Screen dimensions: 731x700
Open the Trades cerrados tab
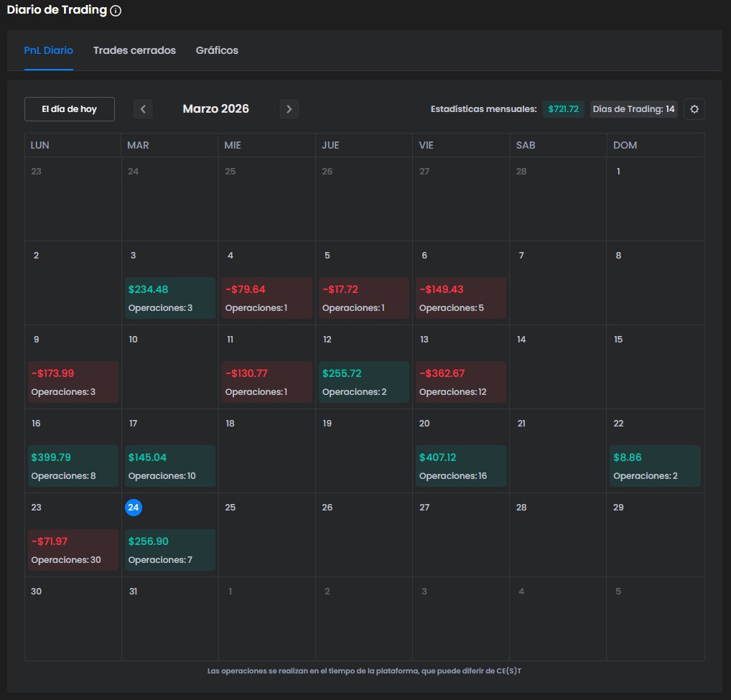point(134,50)
